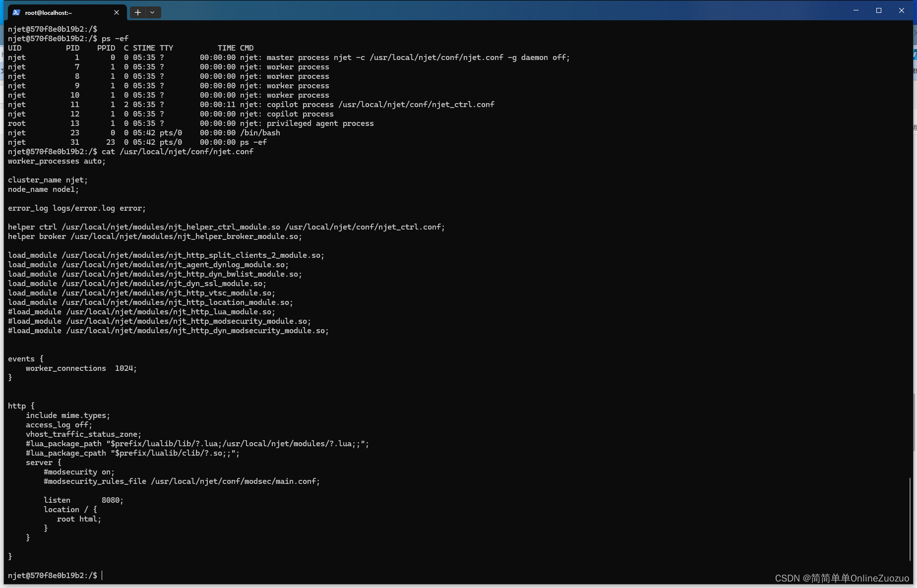The image size is (917, 588).
Task: Click the 'root html;' line
Action: click(x=79, y=519)
